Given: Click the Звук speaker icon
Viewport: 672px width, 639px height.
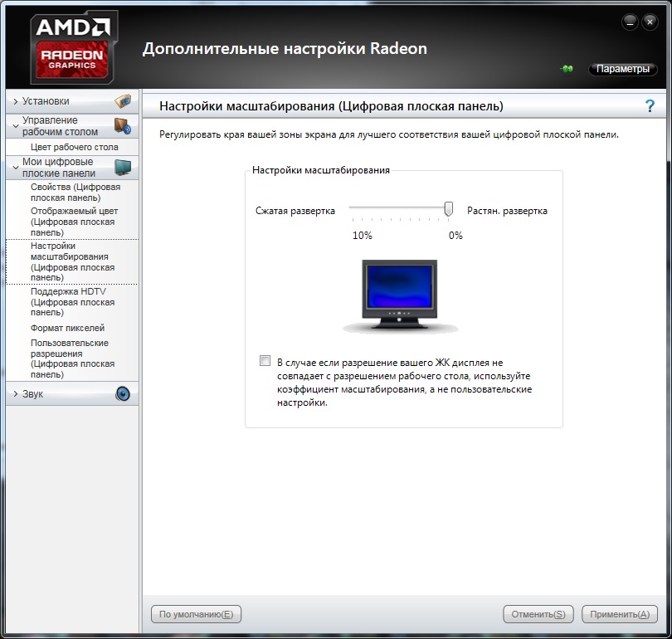Looking at the screenshot, I should point(123,393).
